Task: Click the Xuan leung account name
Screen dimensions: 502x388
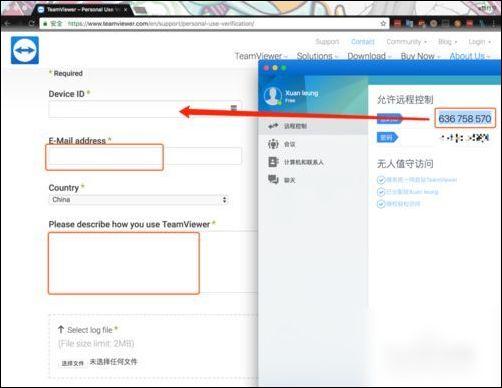Action: [301, 93]
